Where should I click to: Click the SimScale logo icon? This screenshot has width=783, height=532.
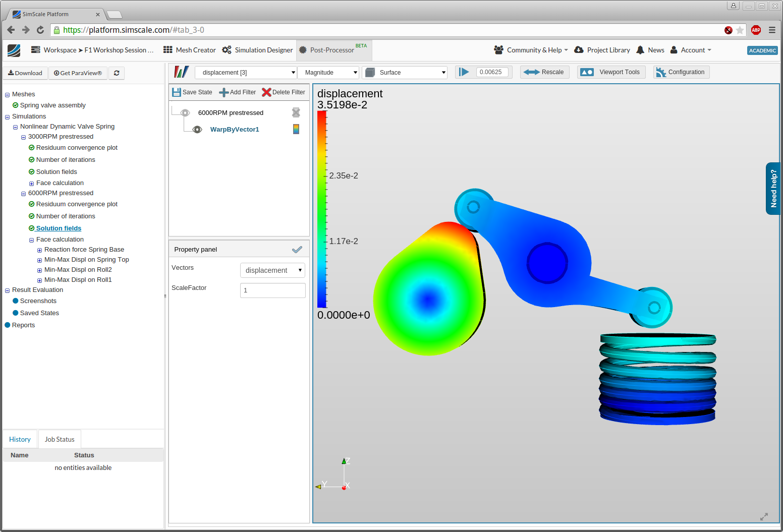(x=14, y=50)
